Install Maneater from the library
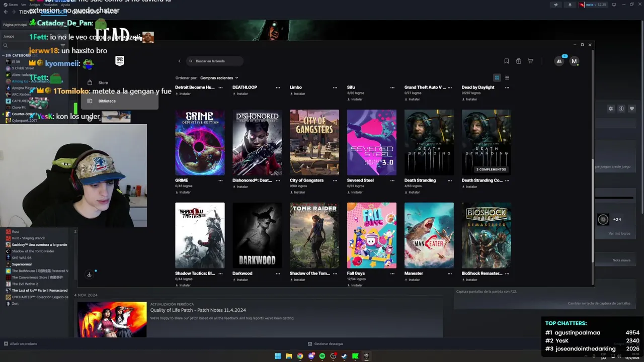 click(413, 280)
